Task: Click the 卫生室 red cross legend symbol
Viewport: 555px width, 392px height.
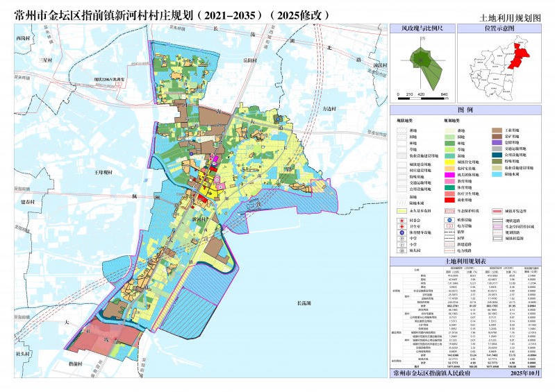Action: point(401,227)
